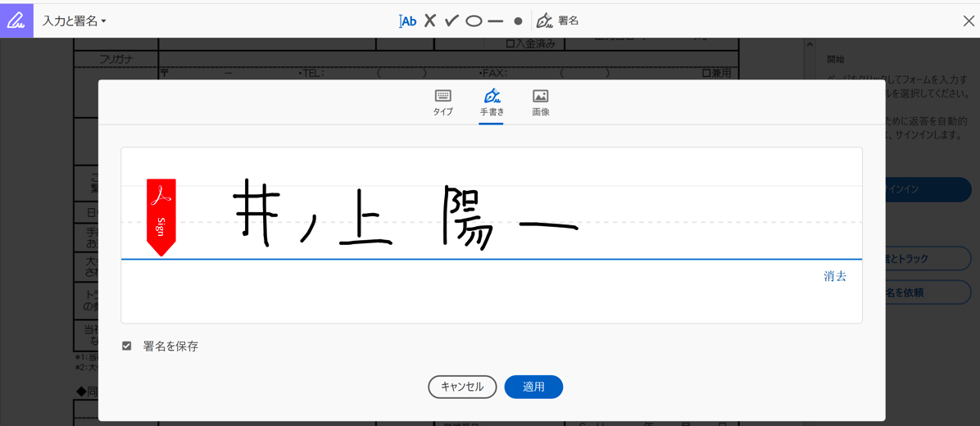Viewport: 980px width, 426px height.
Task: Switch to the 画像 image tab
Action: click(540, 102)
